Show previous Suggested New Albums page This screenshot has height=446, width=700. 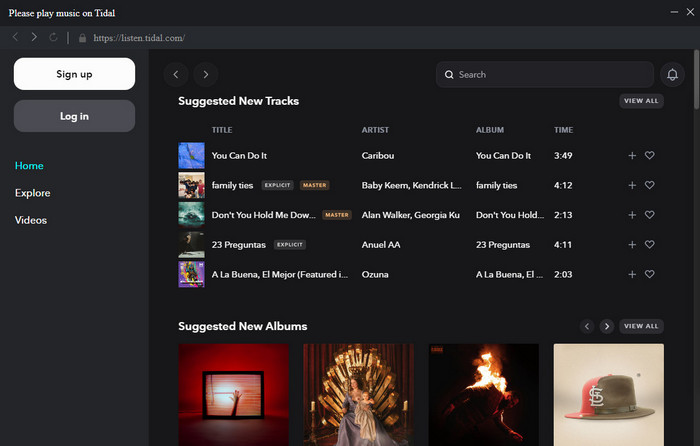pyautogui.click(x=587, y=326)
